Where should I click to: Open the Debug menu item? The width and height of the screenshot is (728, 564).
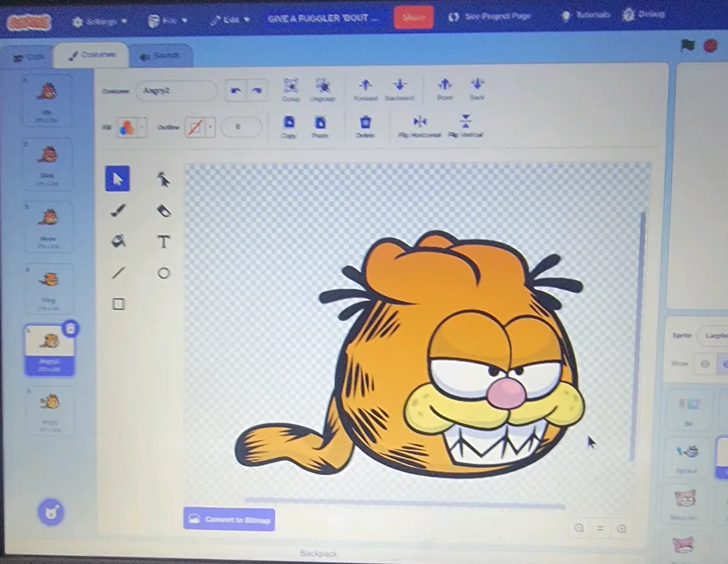(644, 15)
